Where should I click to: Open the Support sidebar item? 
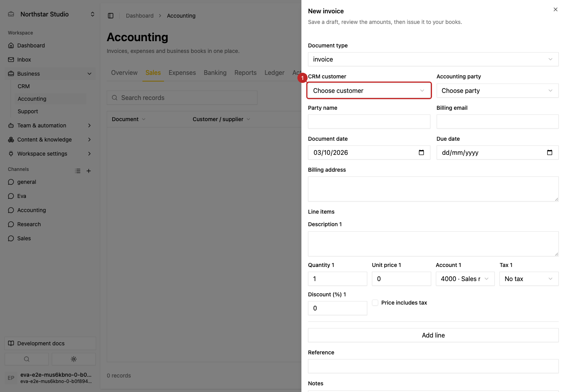[28, 111]
